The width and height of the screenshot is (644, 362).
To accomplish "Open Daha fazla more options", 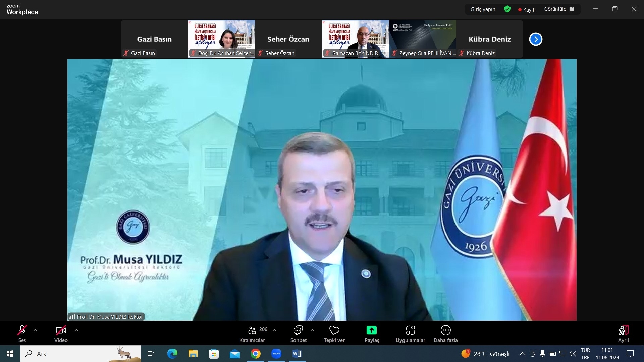I will (446, 334).
